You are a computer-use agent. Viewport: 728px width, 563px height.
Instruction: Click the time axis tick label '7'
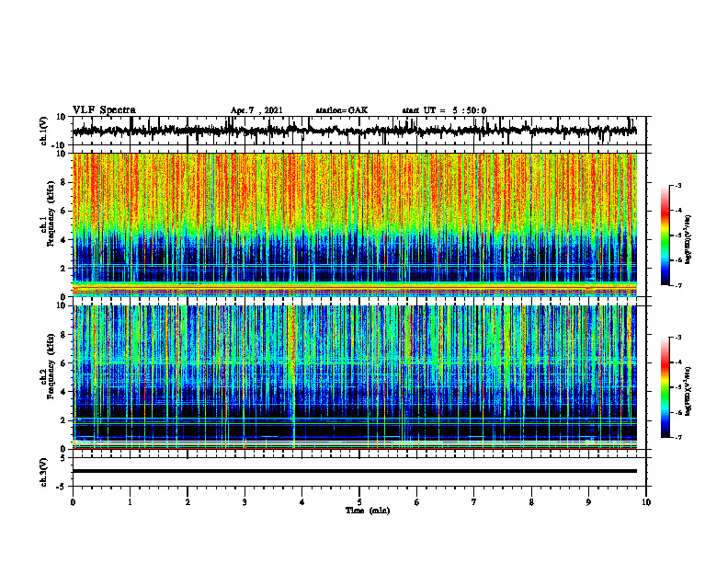click(x=474, y=502)
